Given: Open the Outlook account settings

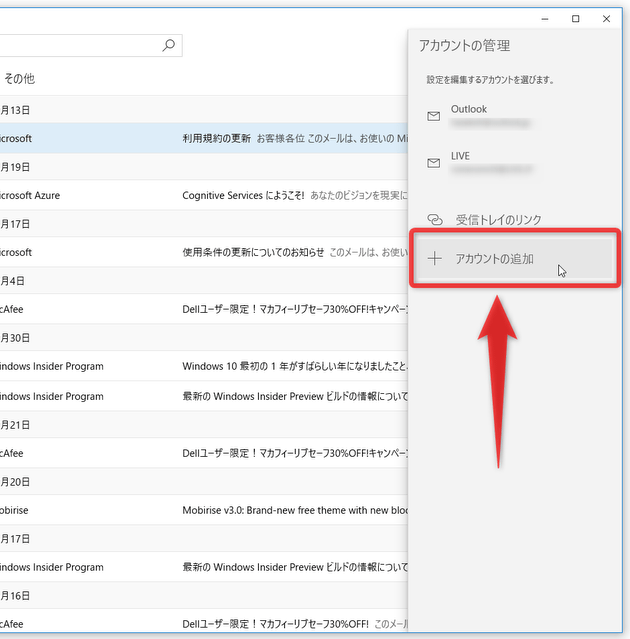Looking at the screenshot, I should point(515,116).
